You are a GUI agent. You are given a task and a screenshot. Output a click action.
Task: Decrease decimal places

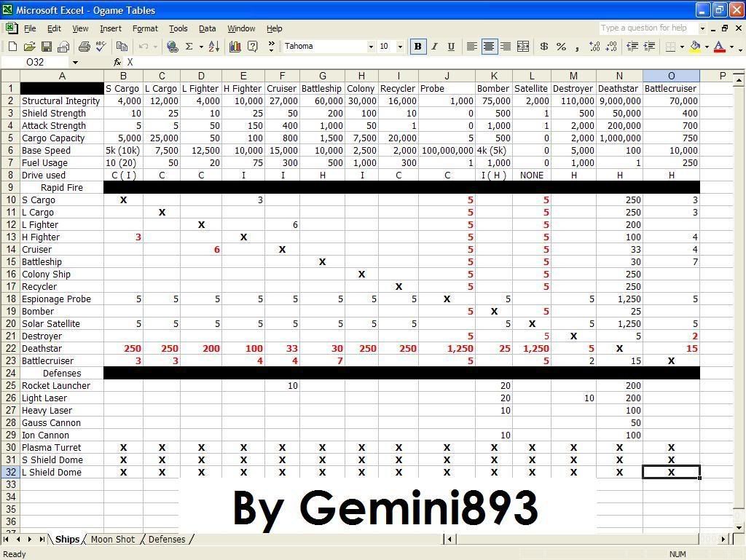pyautogui.click(x=612, y=46)
